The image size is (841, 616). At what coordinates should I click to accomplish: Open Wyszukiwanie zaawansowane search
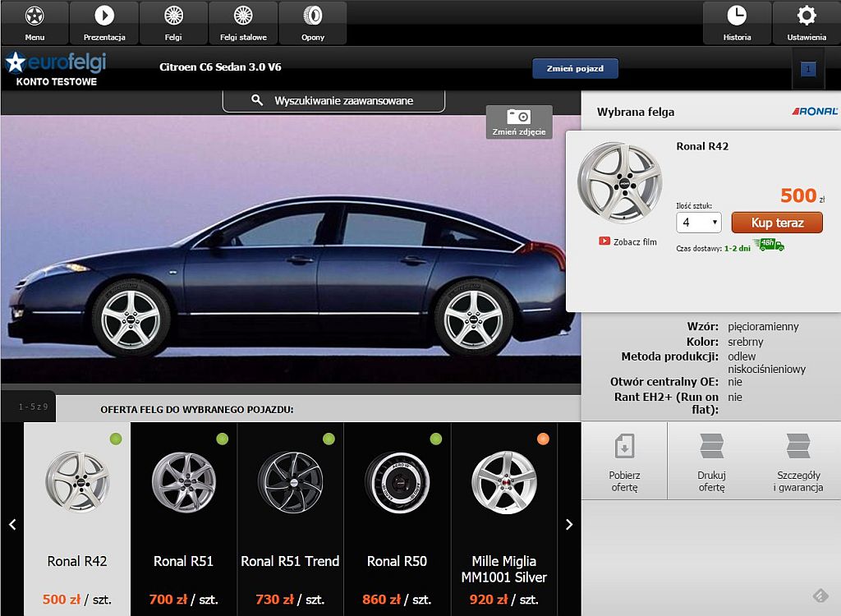[333, 101]
